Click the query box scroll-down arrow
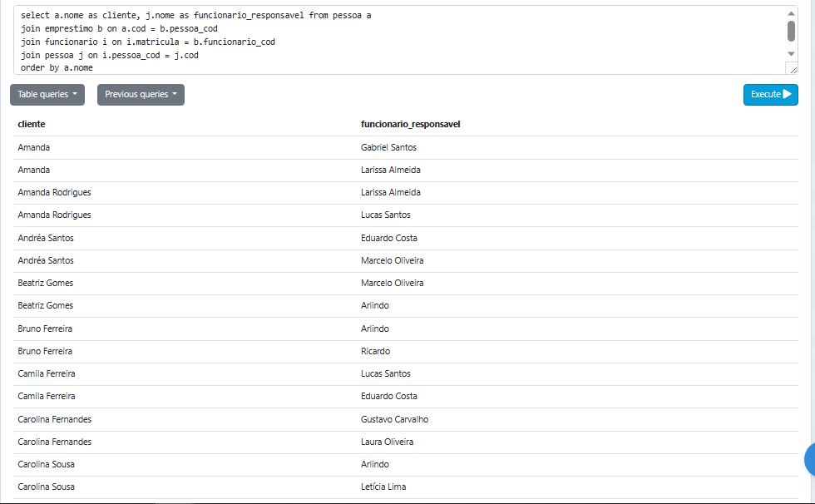The height and width of the screenshot is (504, 815). point(791,54)
